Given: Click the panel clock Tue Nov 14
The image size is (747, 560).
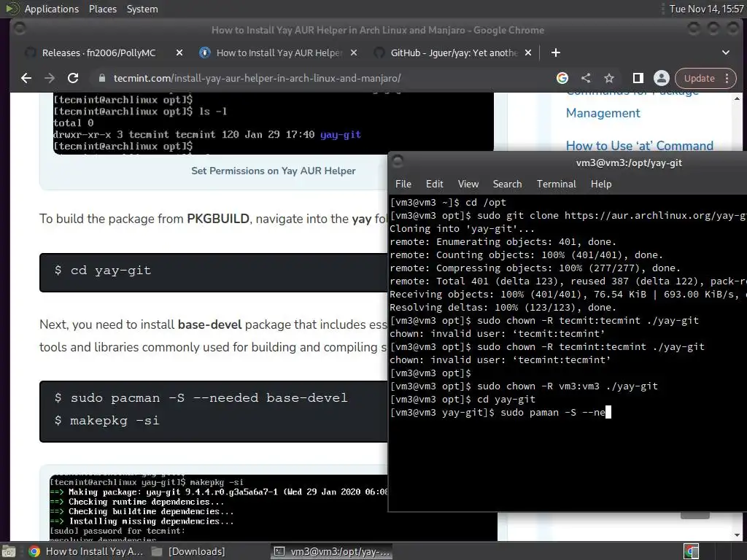Looking at the screenshot, I should (706, 9).
